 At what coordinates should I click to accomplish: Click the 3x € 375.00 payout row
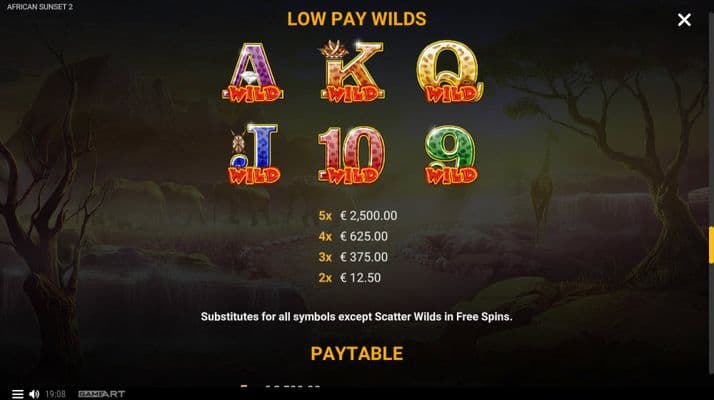coord(353,257)
